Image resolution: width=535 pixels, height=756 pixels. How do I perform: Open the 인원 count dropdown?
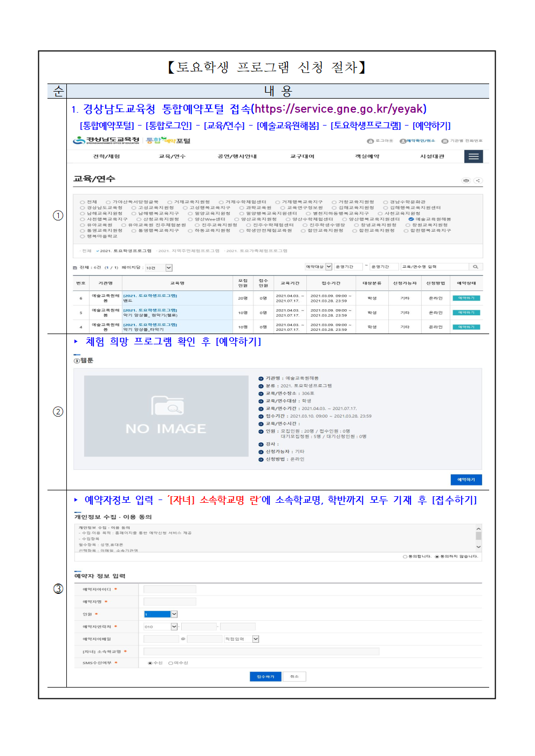(x=161, y=614)
